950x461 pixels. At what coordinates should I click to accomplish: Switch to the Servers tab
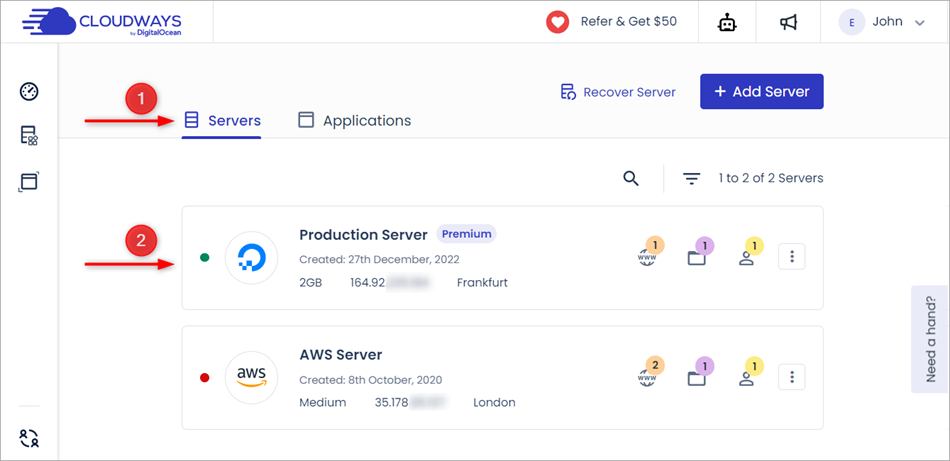[x=222, y=121]
